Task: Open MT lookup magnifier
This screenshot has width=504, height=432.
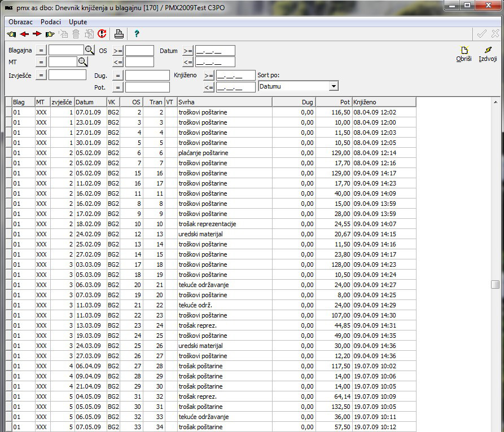Action: pos(82,61)
